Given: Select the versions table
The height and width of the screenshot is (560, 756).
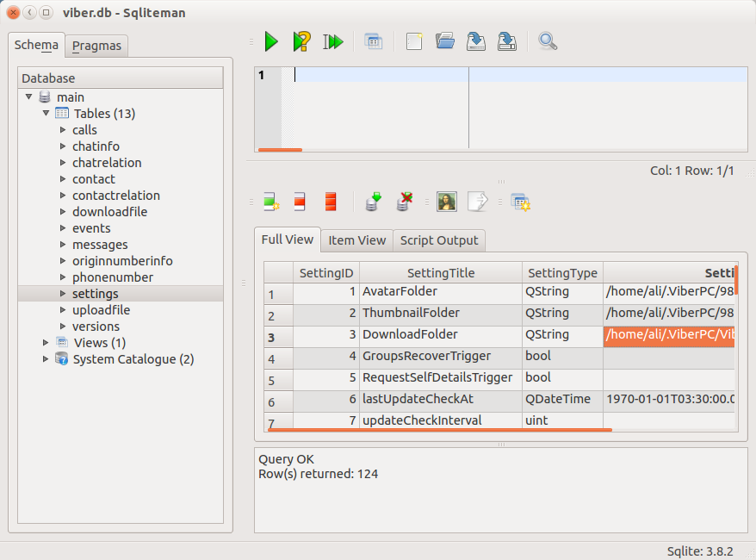Looking at the screenshot, I should tap(96, 327).
